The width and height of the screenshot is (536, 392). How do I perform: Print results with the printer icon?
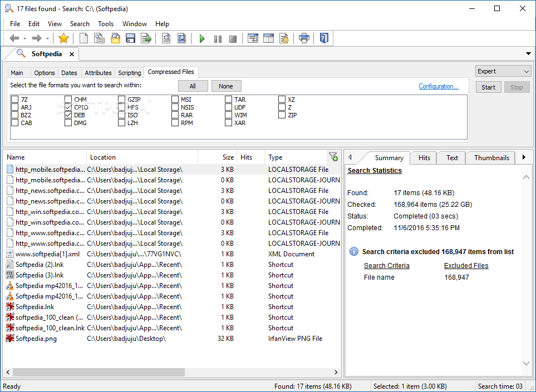[304, 38]
